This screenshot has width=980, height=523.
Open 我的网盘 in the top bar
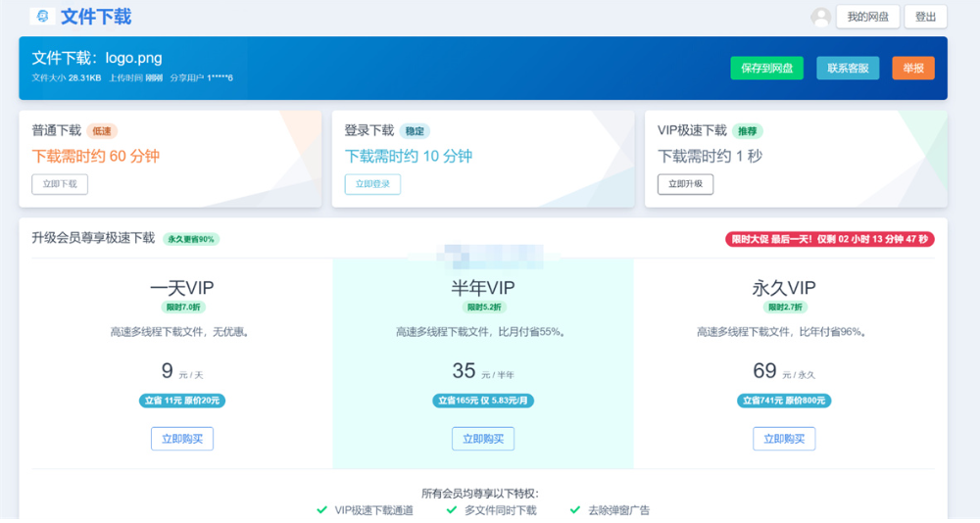(867, 17)
